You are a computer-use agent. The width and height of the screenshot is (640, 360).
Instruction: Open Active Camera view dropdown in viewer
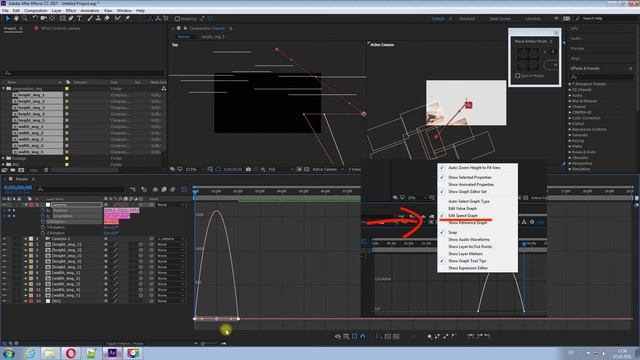click(328, 169)
